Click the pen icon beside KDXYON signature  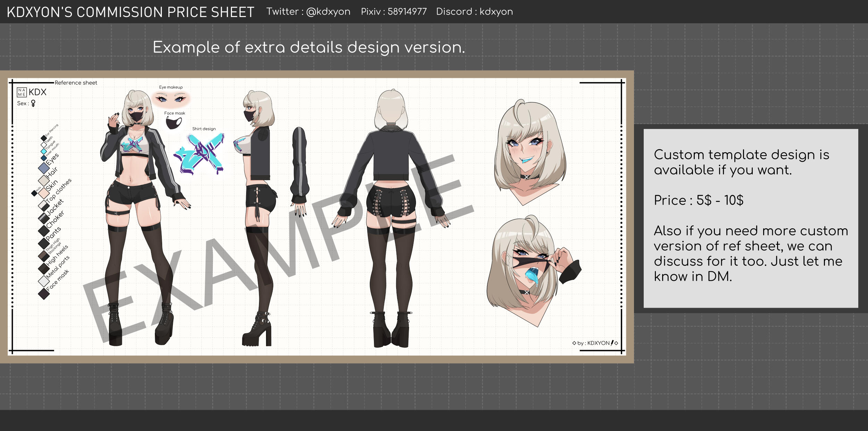click(x=612, y=343)
